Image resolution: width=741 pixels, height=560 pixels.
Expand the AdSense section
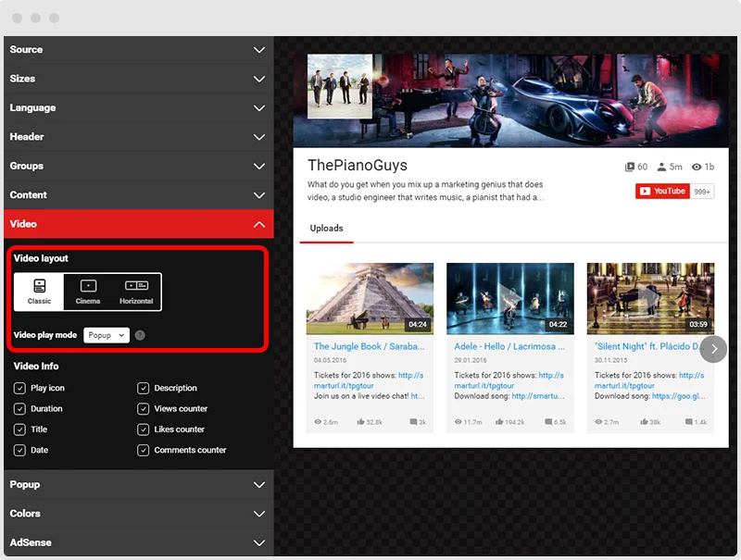[x=138, y=542]
